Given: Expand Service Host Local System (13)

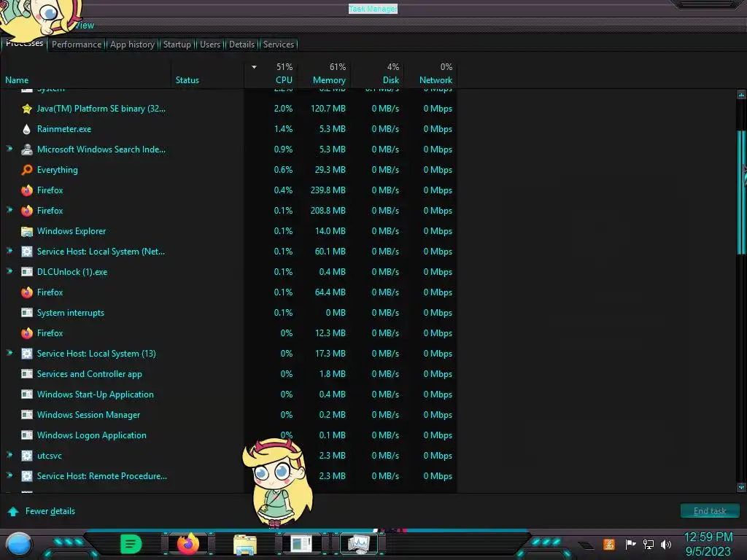Looking at the screenshot, I should point(9,353).
